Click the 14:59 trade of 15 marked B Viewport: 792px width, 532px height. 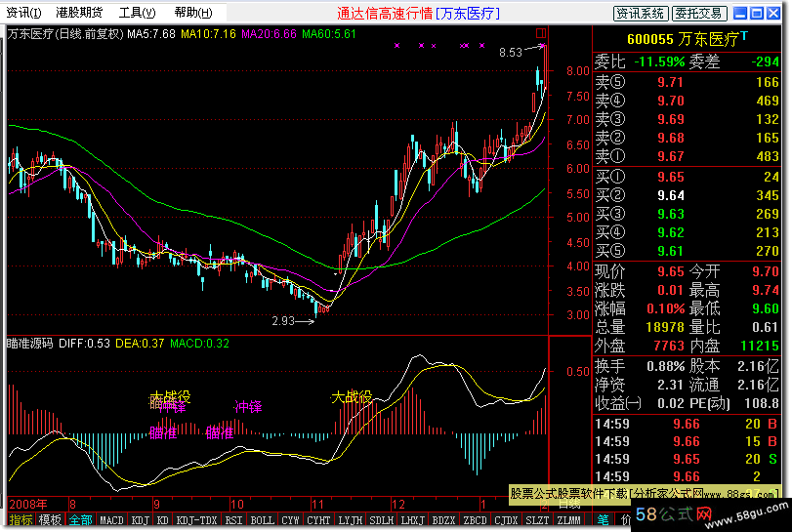[x=687, y=441]
